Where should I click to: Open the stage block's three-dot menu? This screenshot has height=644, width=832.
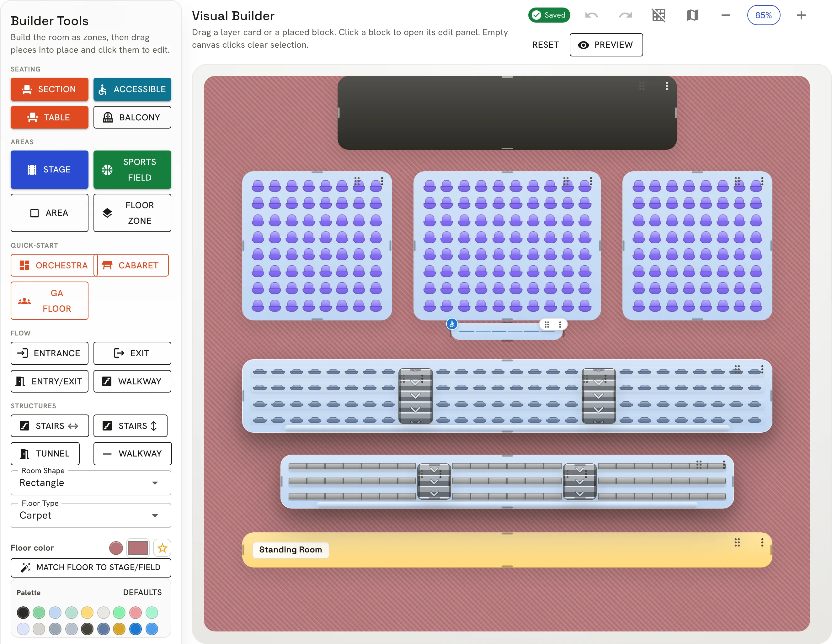tap(667, 86)
